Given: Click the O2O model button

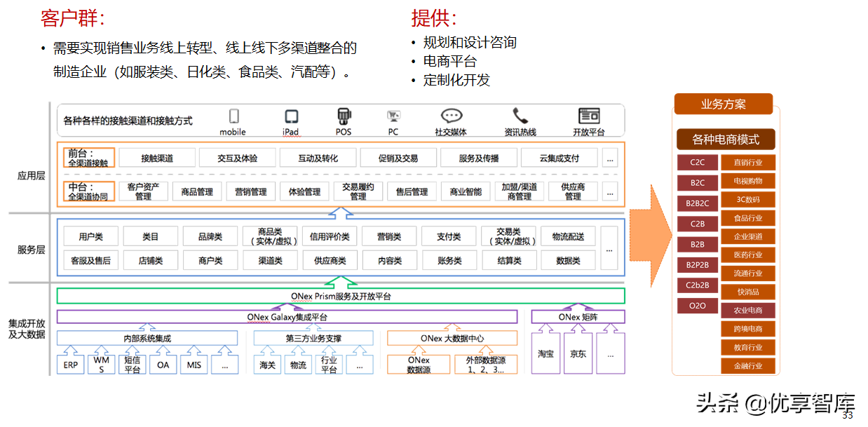Looking at the screenshot, I should (697, 306).
